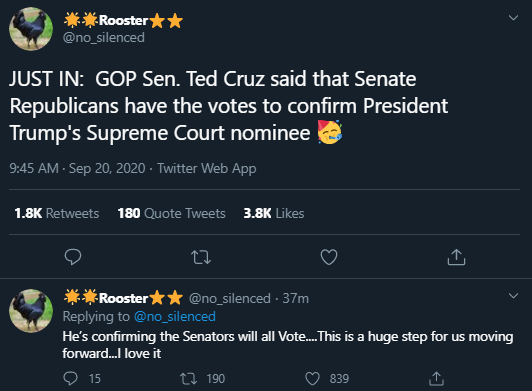Like the reply with 839 likes
532x391 pixels.
(312, 378)
